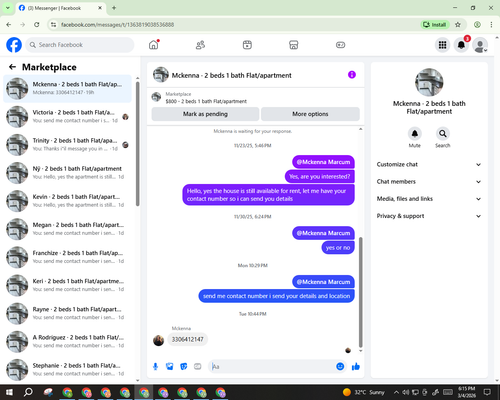500x400 pixels.
Task: Expand the Privacy & support section
Action: (429, 216)
